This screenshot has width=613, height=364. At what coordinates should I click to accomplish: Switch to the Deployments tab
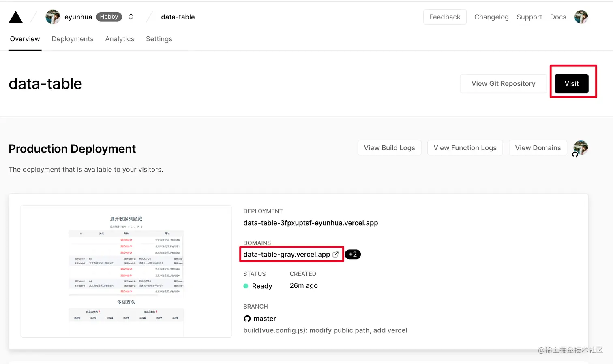73,39
